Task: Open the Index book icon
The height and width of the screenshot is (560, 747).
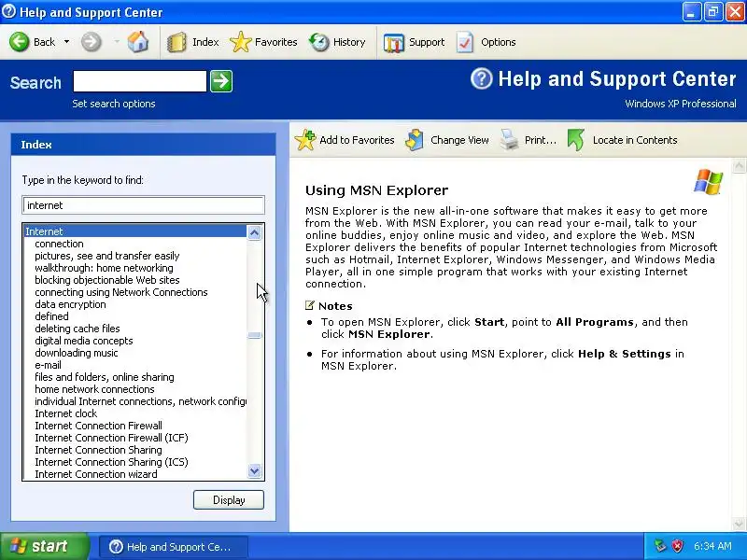Action: point(176,42)
